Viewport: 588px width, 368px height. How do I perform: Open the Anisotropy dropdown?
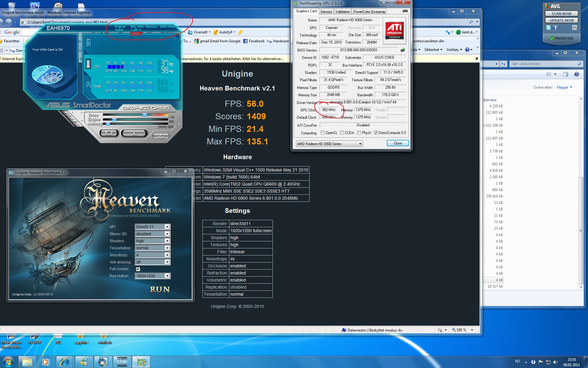152,255
